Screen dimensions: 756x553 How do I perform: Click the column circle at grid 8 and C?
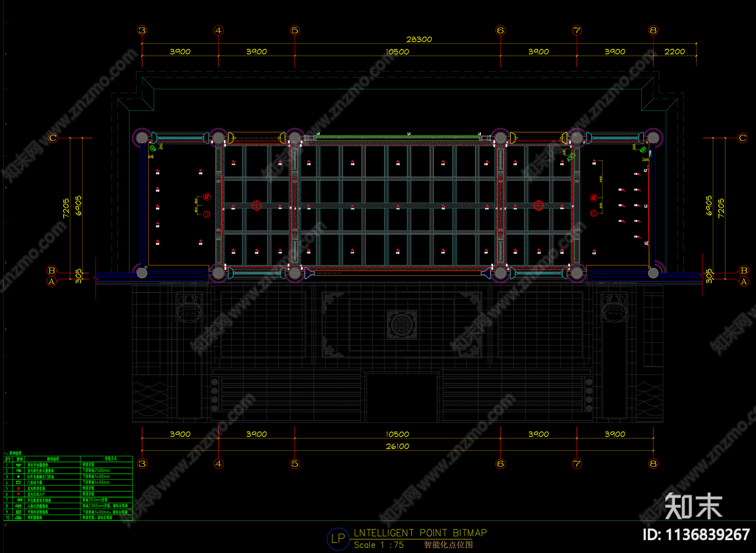[x=653, y=137]
